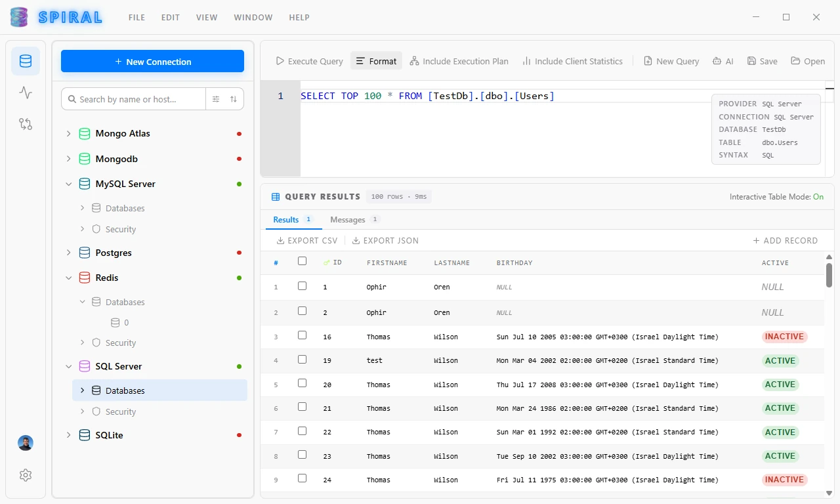Switch to the Results tab

click(293, 220)
